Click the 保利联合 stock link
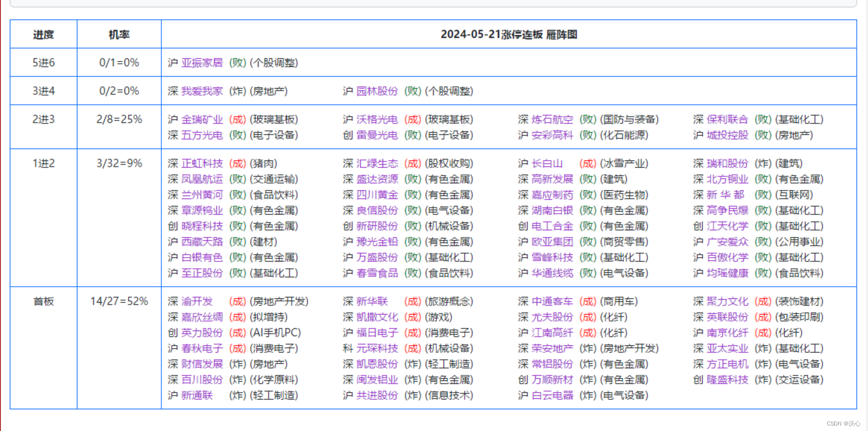Screen dimensions: 868x431 (x=727, y=119)
